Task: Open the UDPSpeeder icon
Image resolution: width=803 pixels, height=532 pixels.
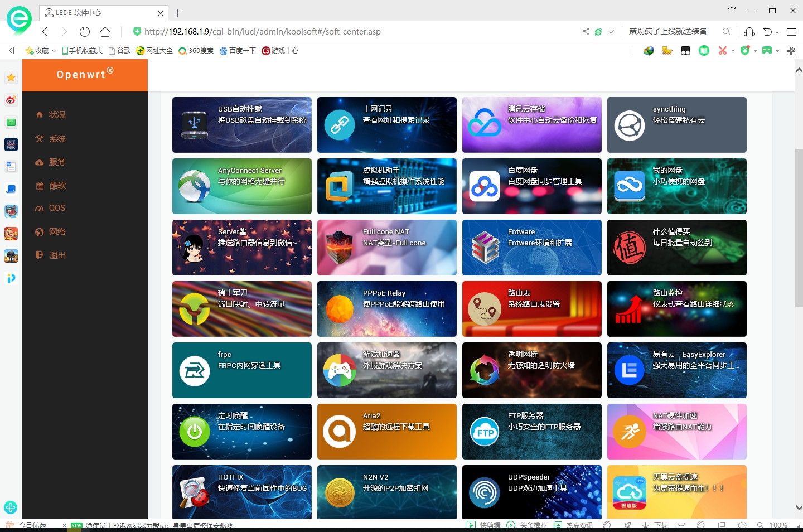Action: coord(485,493)
